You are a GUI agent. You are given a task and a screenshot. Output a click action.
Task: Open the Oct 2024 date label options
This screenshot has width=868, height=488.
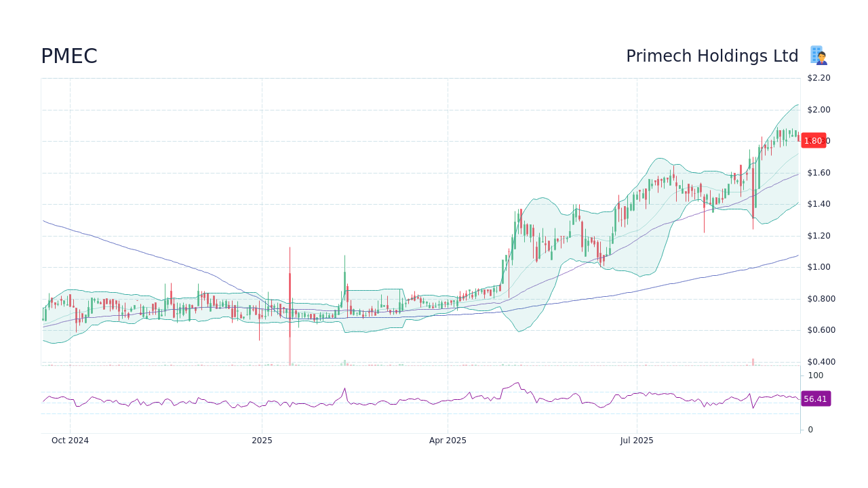[70, 440]
